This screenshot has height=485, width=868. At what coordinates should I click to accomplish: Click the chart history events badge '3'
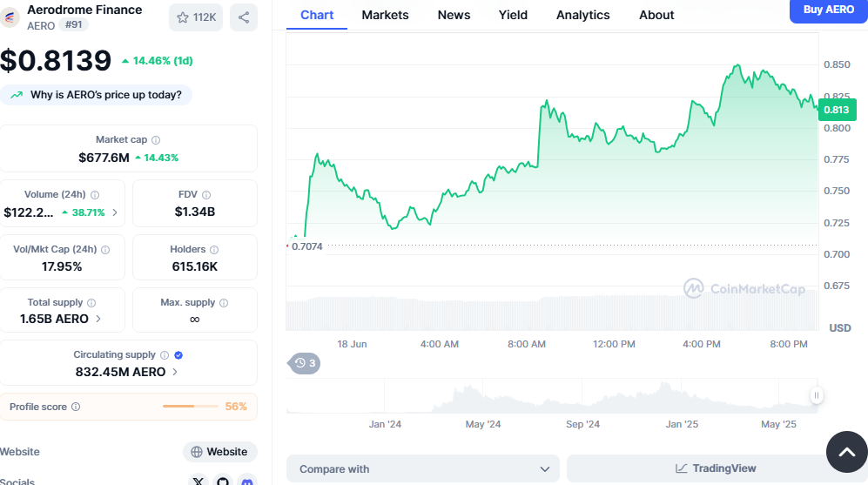click(x=304, y=363)
